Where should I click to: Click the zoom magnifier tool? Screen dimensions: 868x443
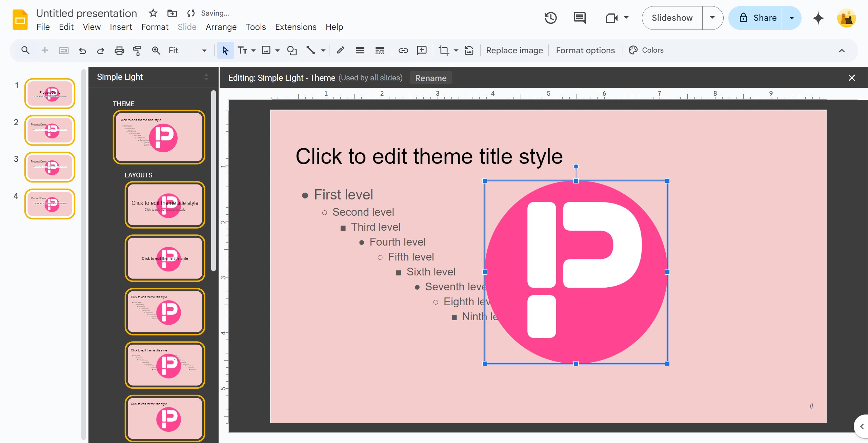click(x=156, y=51)
